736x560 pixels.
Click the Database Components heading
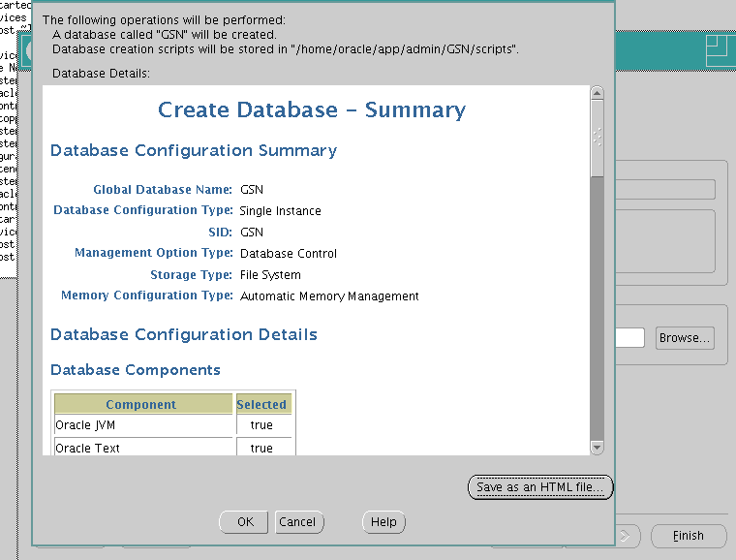136,370
